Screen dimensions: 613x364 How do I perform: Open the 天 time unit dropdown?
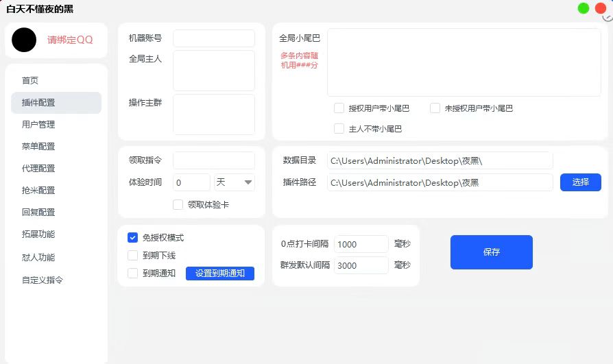235,182
